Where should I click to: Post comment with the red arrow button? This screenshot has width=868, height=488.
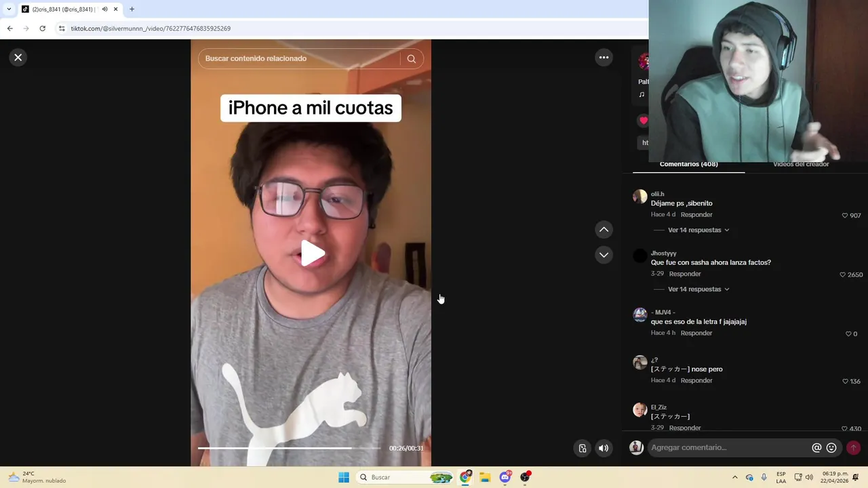coord(853,448)
